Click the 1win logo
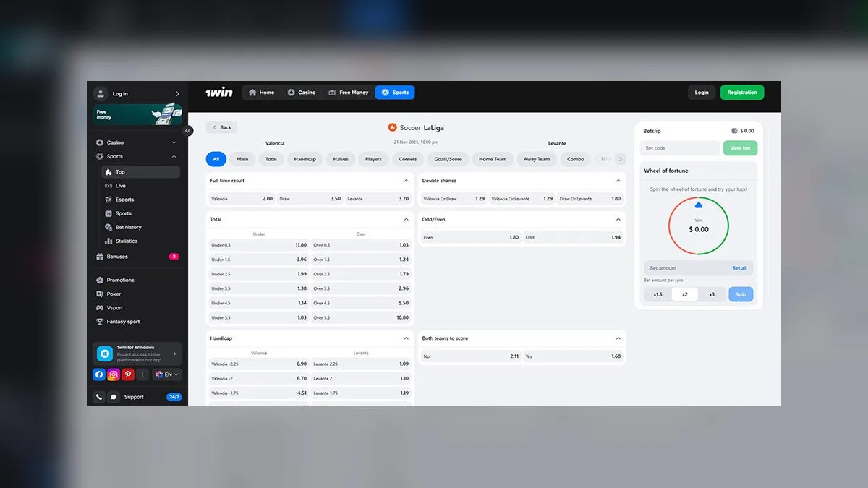The image size is (868, 488). [x=219, y=93]
